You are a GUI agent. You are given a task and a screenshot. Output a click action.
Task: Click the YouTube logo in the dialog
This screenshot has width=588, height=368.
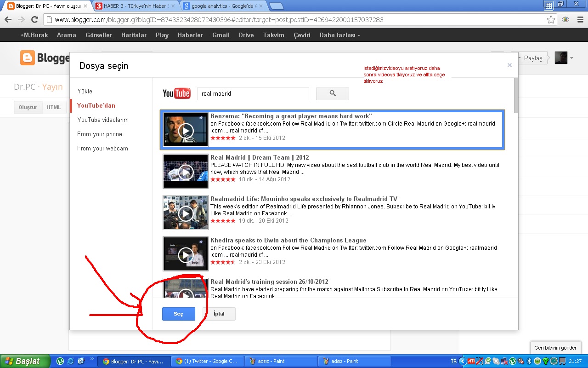[x=176, y=93]
